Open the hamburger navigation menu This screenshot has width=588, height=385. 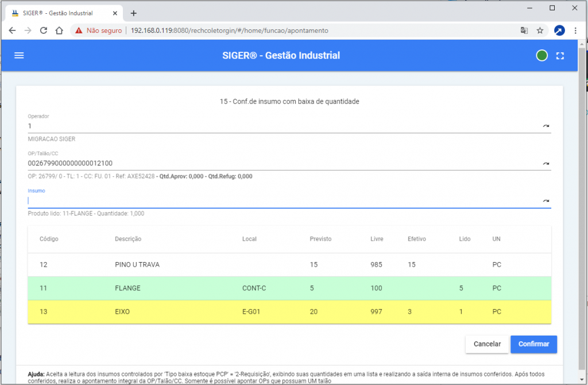tap(19, 56)
